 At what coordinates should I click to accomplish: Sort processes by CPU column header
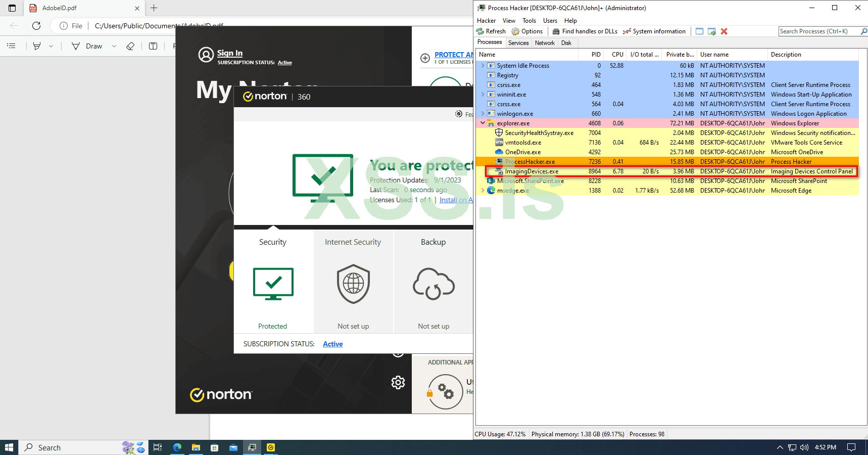click(x=615, y=55)
